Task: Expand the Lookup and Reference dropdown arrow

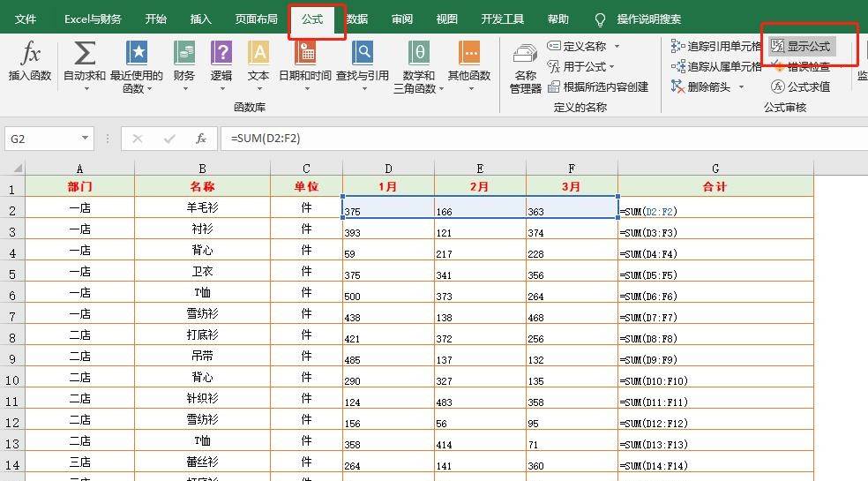Action: [x=363, y=88]
